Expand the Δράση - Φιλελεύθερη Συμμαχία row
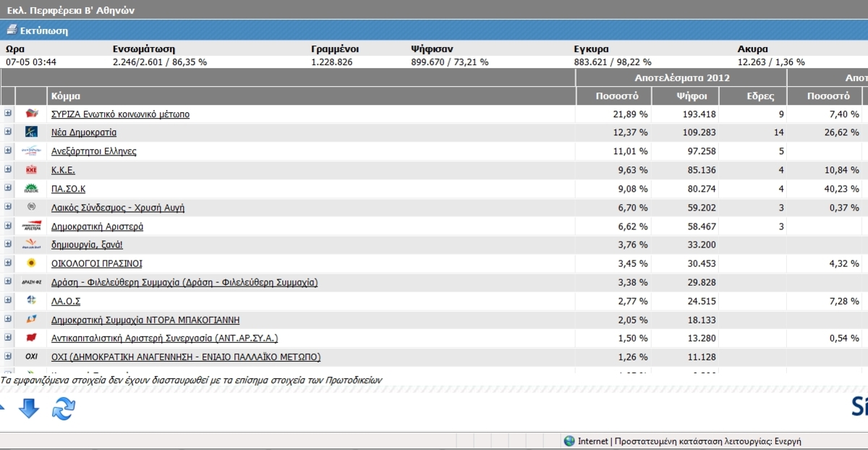Screen dimensions: 868x450 pos(8,281)
